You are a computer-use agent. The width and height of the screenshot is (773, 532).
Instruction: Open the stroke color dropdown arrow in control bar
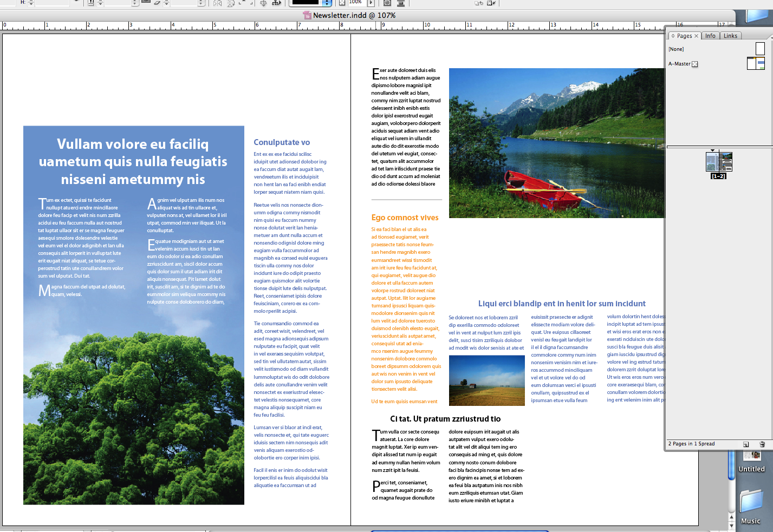click(327, 3)
